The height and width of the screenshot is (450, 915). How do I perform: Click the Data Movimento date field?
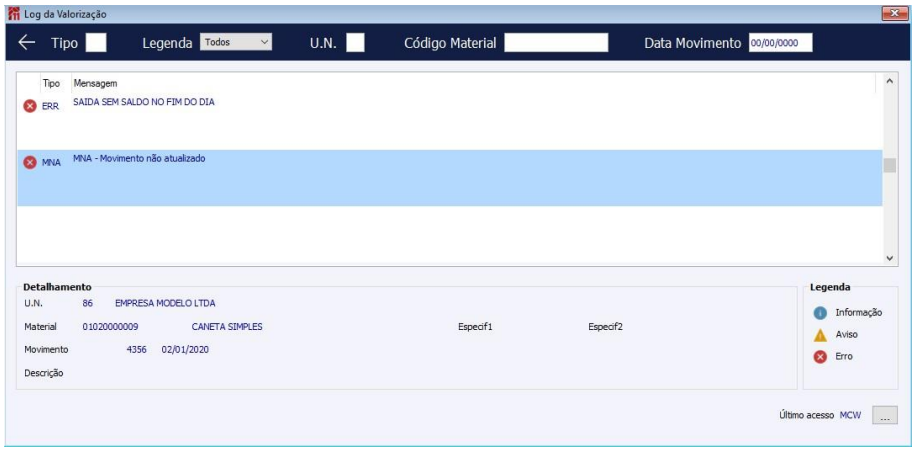[780, 43]
